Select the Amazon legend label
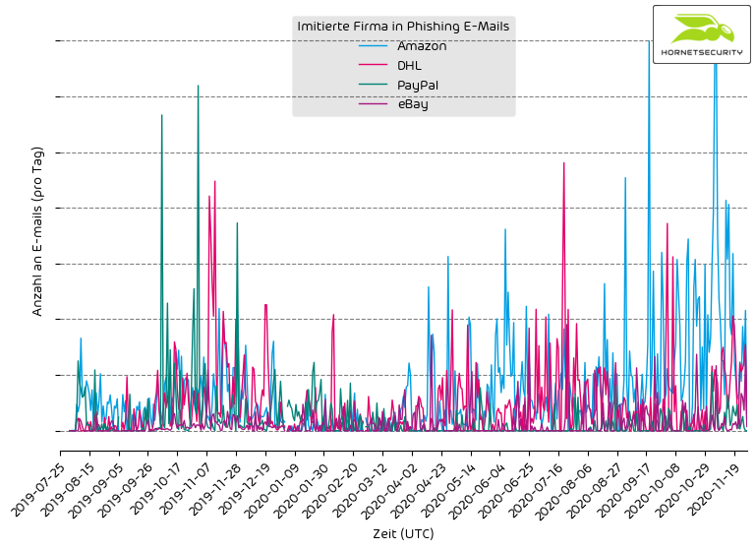 coord(422,46)
